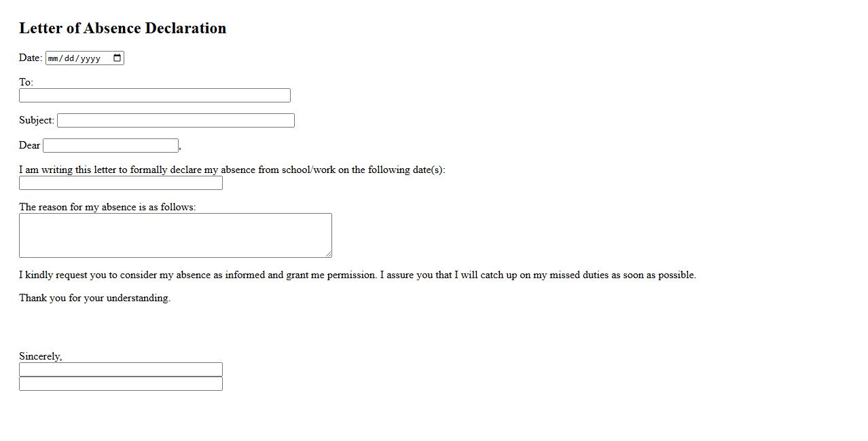Click into the Subject text field
The height and width of the screenshot is (441, 868).
(x=175, y=121)
